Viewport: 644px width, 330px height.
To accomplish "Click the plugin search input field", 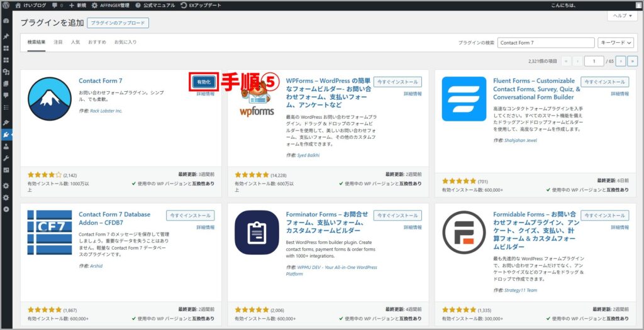I will (546, 43).
